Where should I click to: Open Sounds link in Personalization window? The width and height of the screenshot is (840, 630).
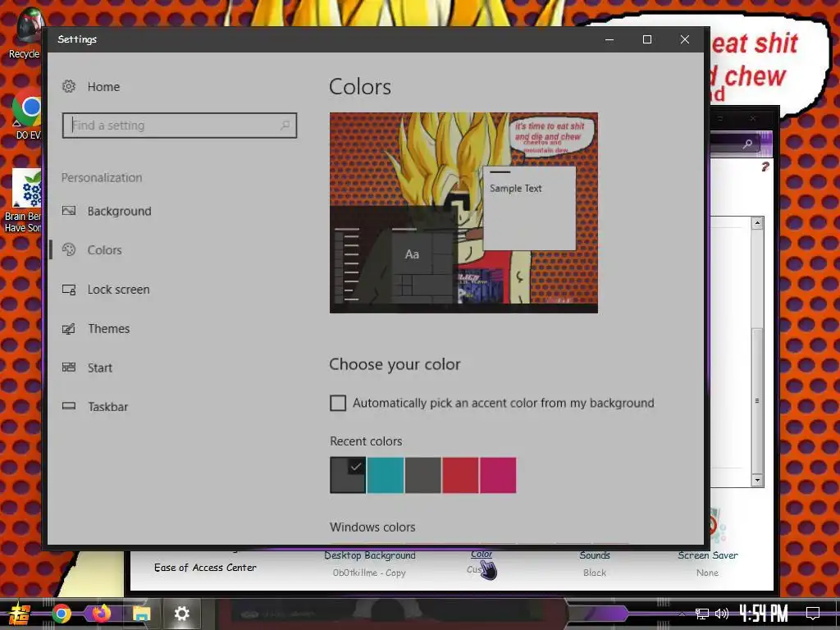595,555
